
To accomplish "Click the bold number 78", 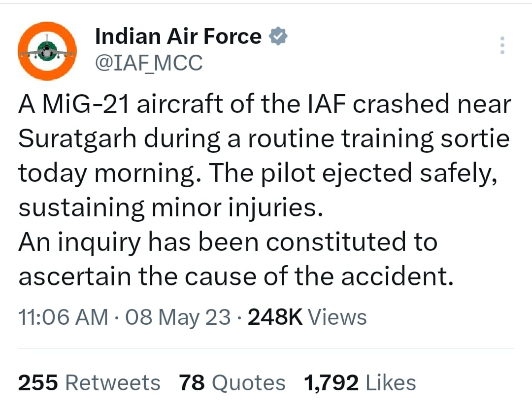I will click(x=192, y=383).
